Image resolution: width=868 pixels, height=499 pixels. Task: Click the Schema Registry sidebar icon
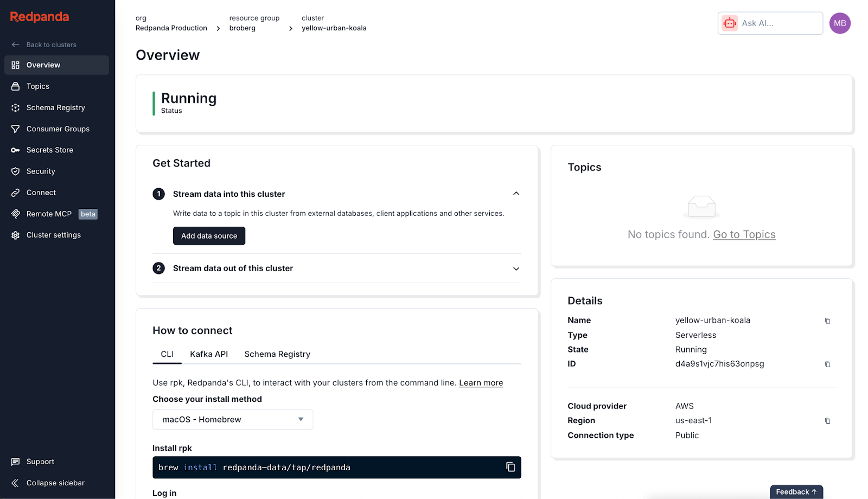pos(15,107)
